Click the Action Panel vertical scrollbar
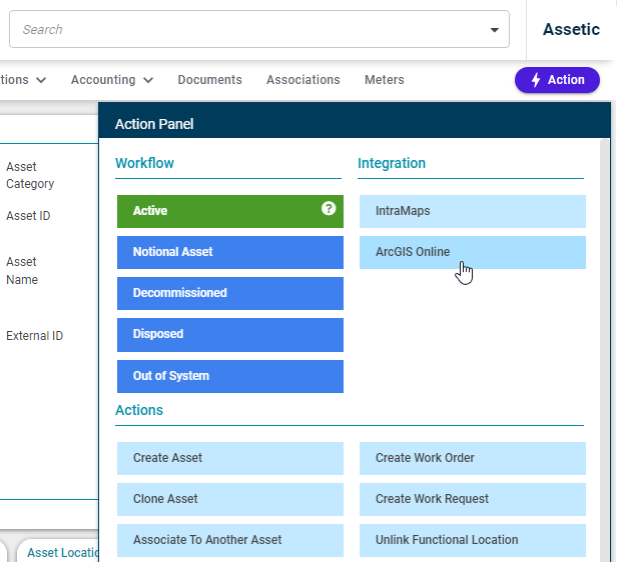617x562 pixels. pos(604,350)
